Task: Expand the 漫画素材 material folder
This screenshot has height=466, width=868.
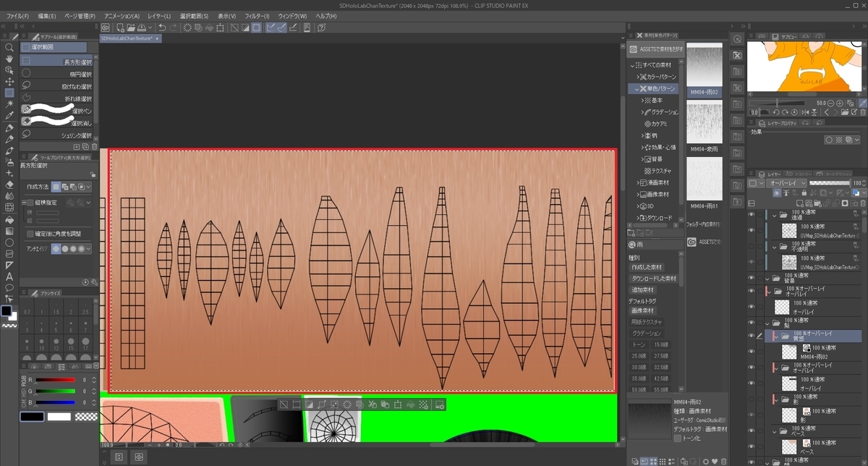Action: click(638, 182)
